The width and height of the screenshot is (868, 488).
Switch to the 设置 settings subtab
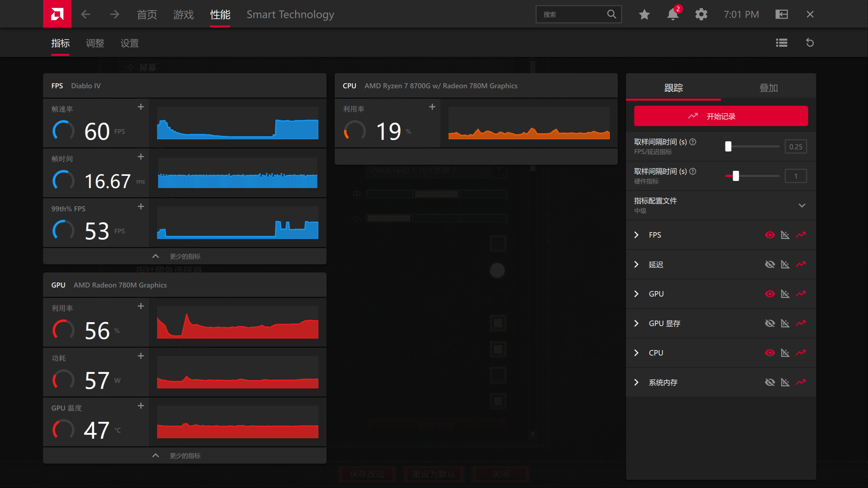(130, 43)
